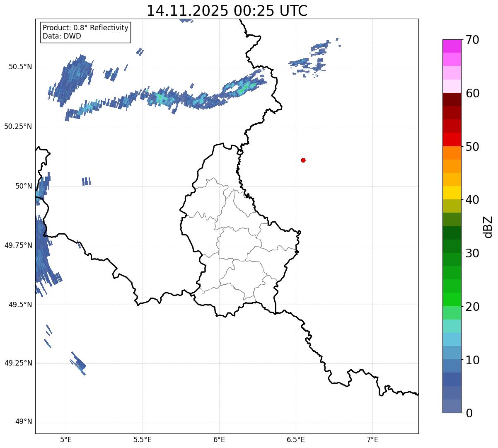The width and height of the screenshot is (498, 448).
Task: Select the 'Product: 0.8° Reflectivity' label
Action: [86, 28]
